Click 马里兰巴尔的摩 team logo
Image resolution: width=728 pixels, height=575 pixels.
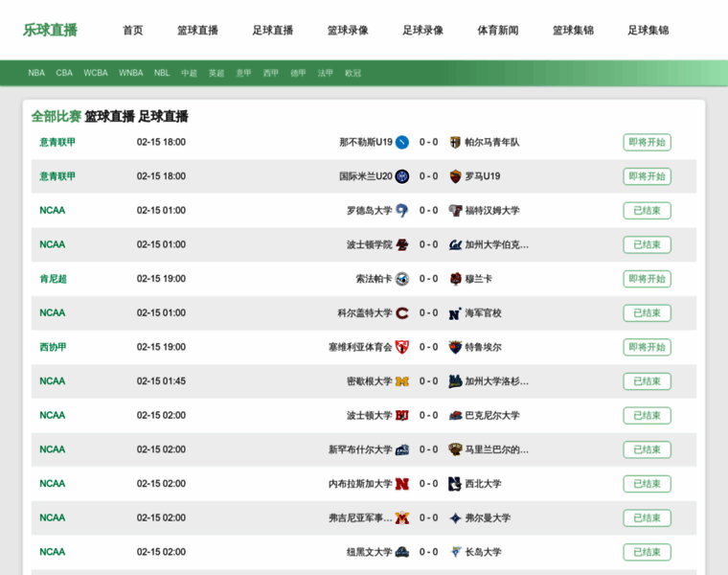coord(455,449)
